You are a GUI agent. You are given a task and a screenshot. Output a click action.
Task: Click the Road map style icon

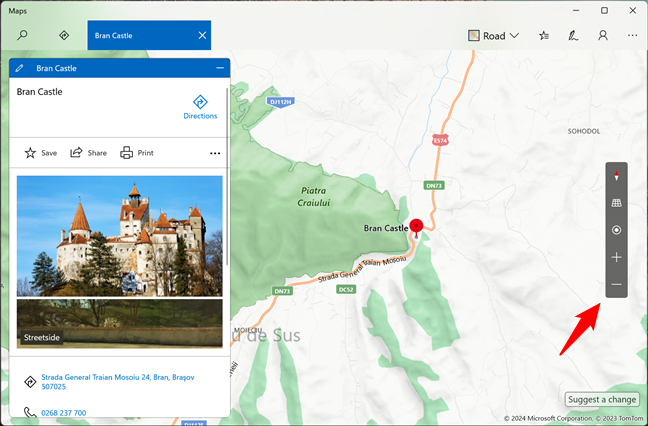tap(474, 36)
